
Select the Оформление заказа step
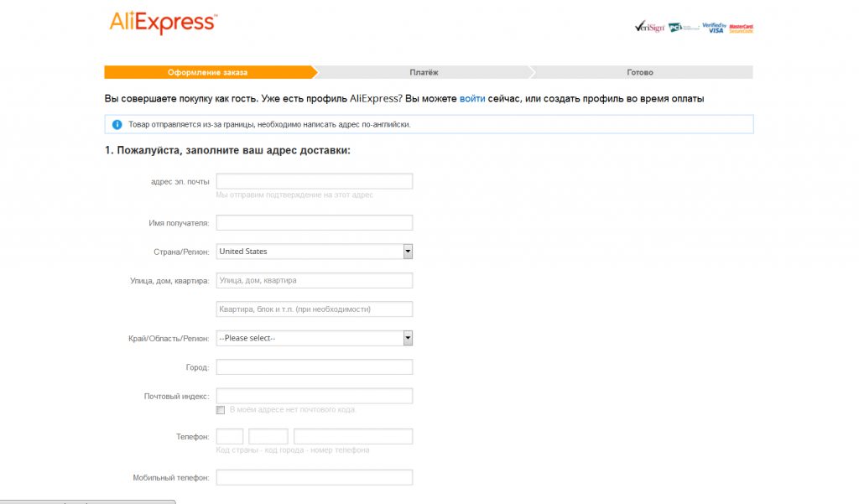click(x=207, y=72)
